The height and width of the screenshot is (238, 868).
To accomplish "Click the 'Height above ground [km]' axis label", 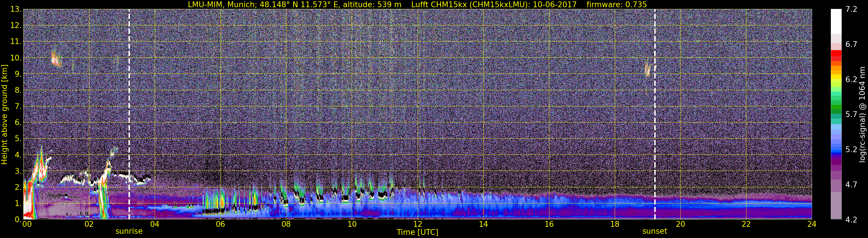I will (x=4, y=114).
